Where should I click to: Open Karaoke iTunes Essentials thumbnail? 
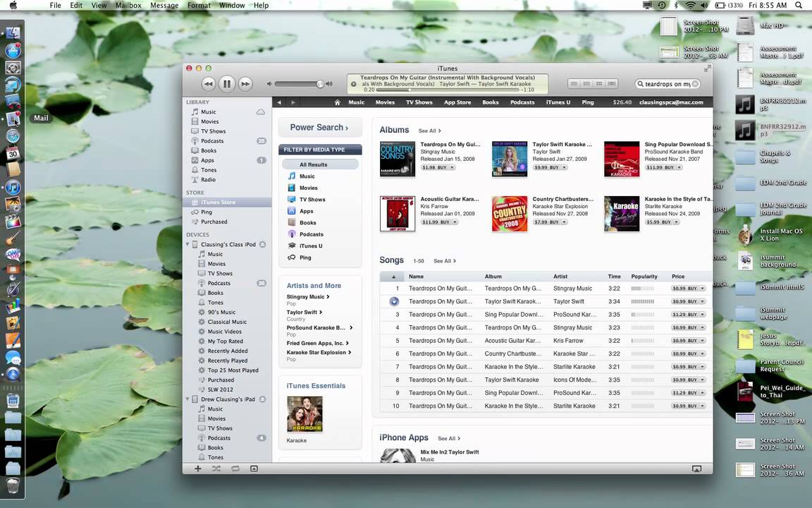pos(304,414)
